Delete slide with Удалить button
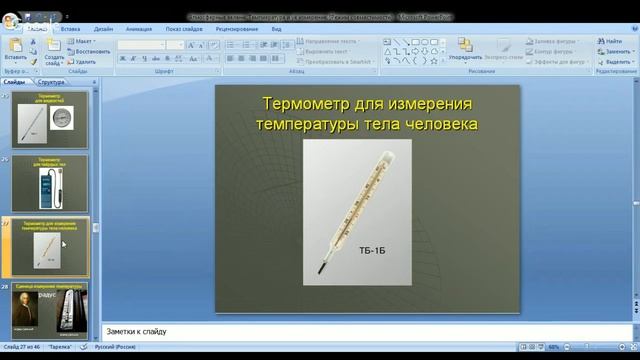 pos(82,62)
